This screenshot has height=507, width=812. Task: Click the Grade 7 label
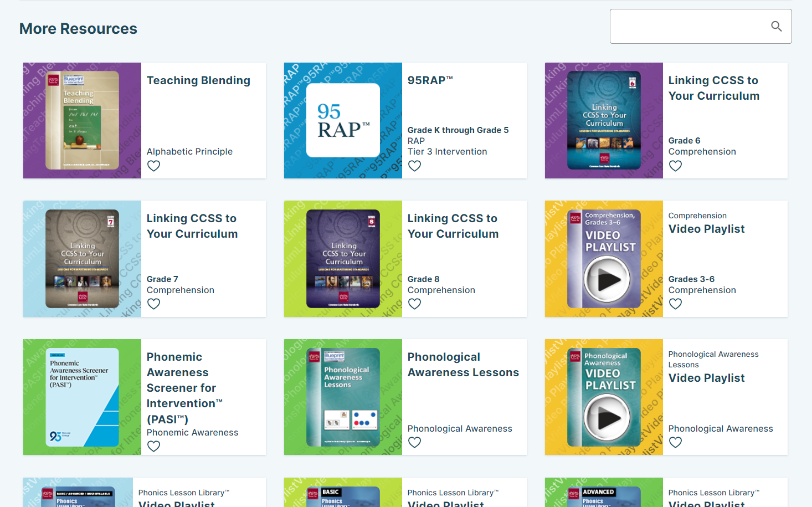pyautogui.click(x=162, y=279)
